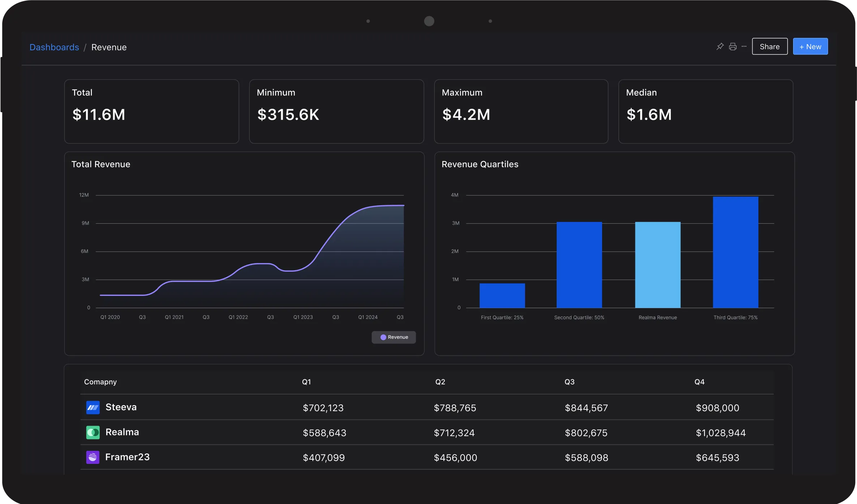Click the Framer23 purple logo icon
The height and width of the screenshot is (504, 857).
[x=93, y=457]
